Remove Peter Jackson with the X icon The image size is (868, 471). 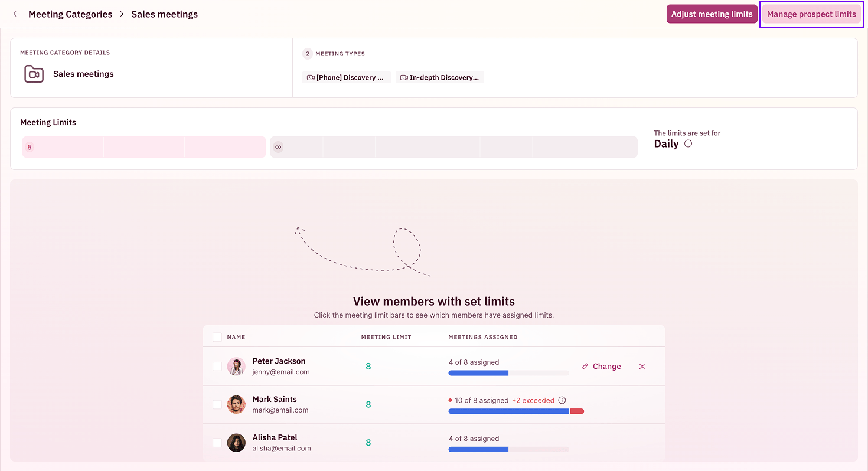(642, 367)
